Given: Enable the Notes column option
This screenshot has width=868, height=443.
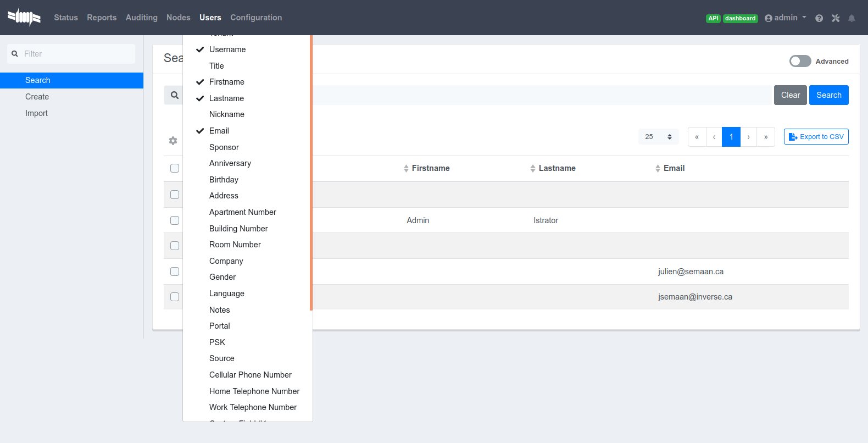Looking at the screenshot, I should coord(247,310).
